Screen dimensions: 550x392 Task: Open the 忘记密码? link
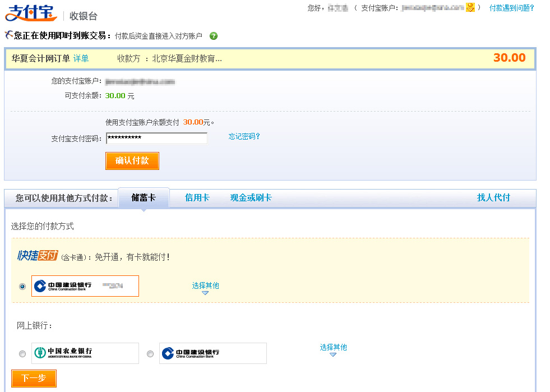tap(244, 136)
